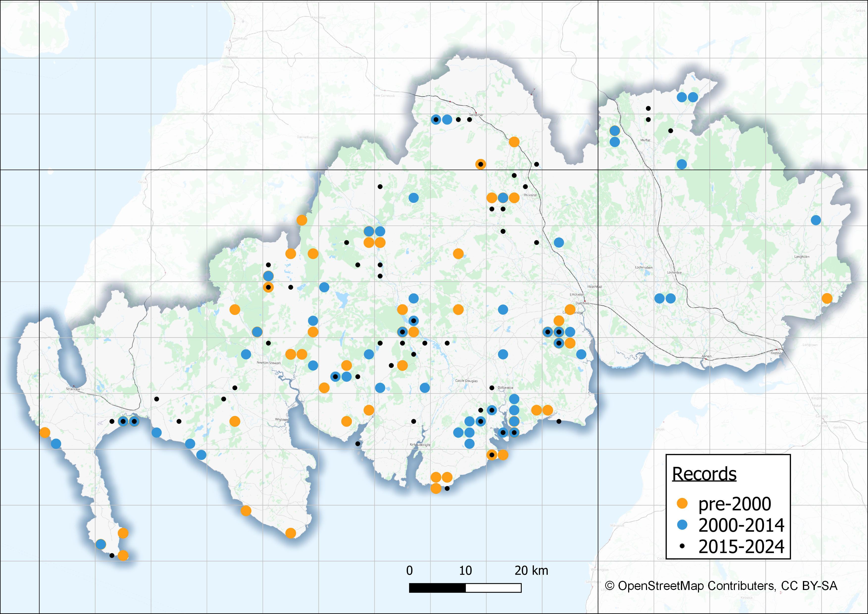Click the westernmost orange marker on the coast

click(45, 433)
